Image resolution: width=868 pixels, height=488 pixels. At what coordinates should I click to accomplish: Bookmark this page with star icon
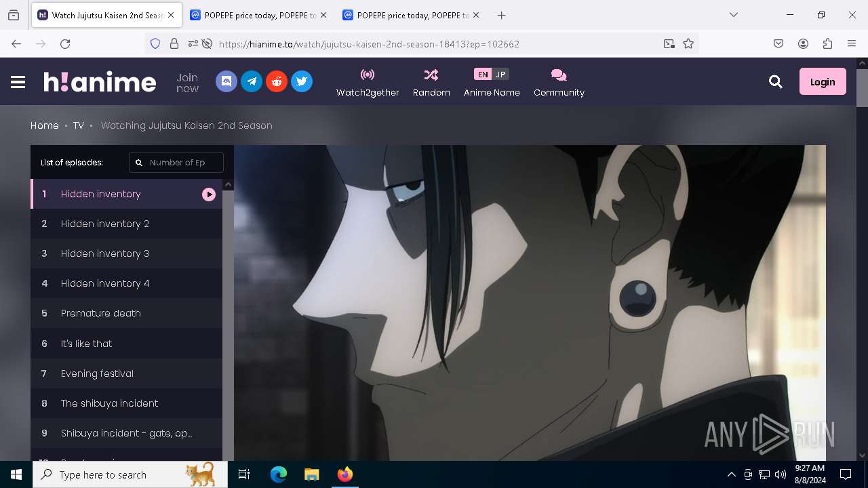[x=688, y=43]
